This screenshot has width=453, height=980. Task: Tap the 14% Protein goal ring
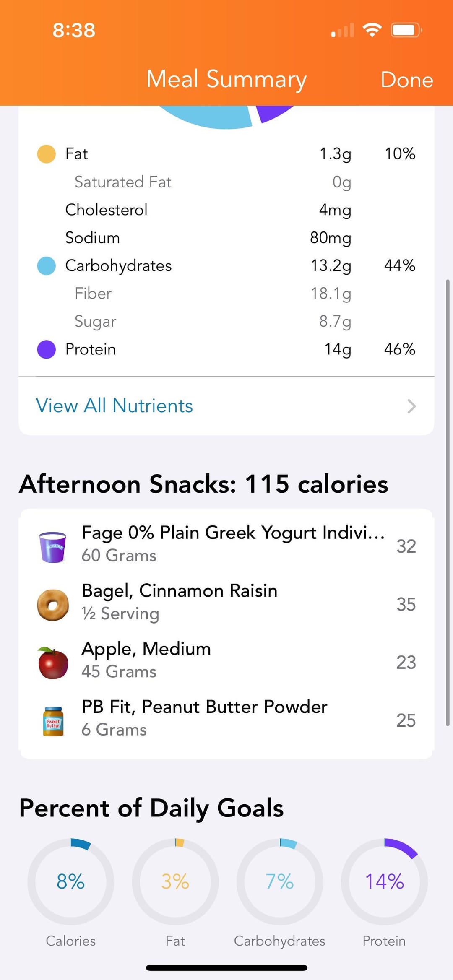tap(384, 881)
